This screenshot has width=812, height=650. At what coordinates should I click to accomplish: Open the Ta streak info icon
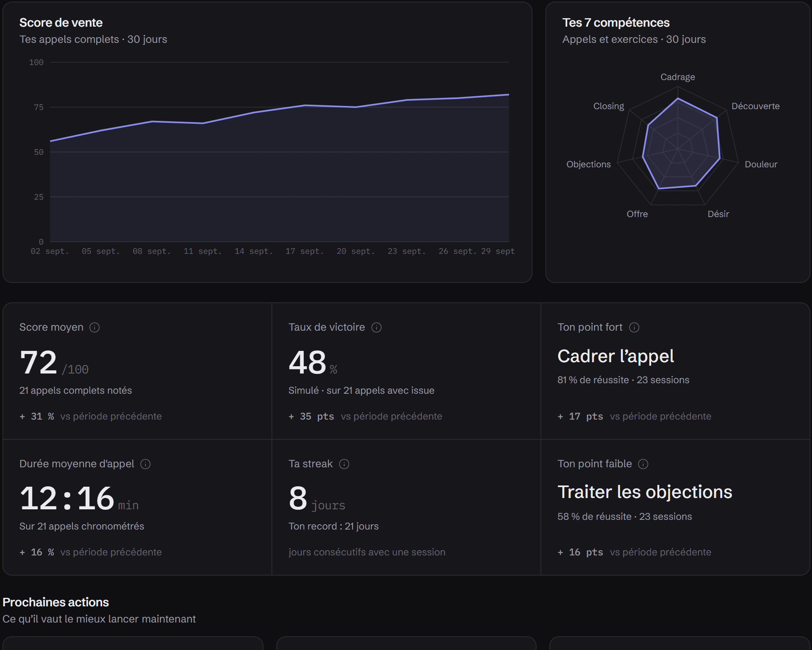click(x=344, y=464)
